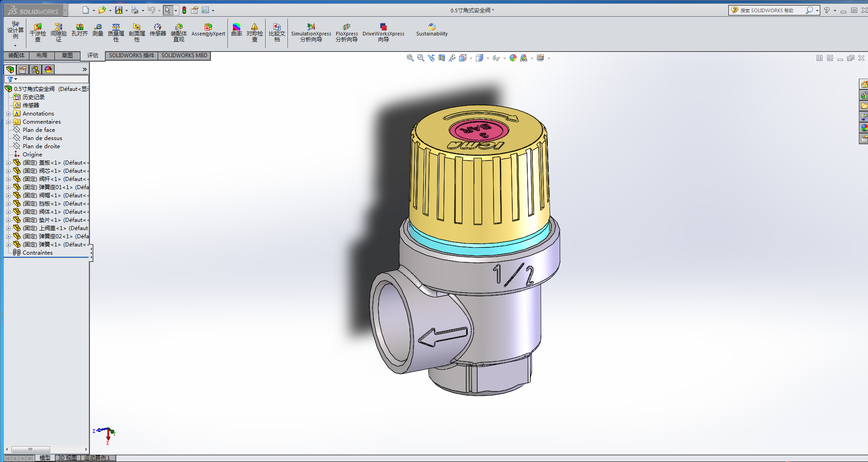Open the 设计算例 dropdown arrow

click(15, 45)
